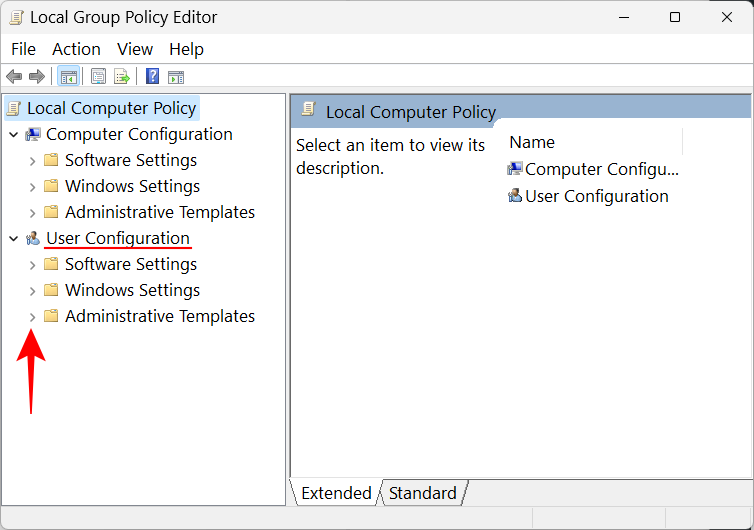The image size is (754, 530).
Task: Click the Forward arrow in toolbar
Action: pyautogui.click(x=37, y=76)
